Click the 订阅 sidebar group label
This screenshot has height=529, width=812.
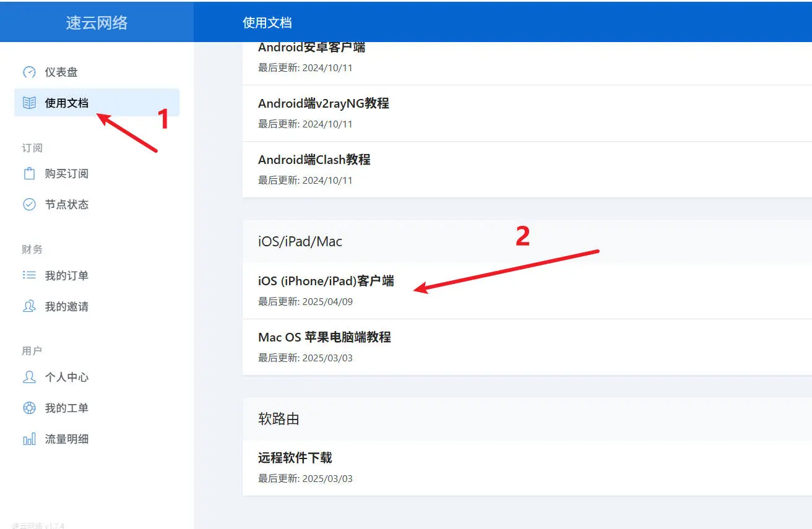pos(32,148)
